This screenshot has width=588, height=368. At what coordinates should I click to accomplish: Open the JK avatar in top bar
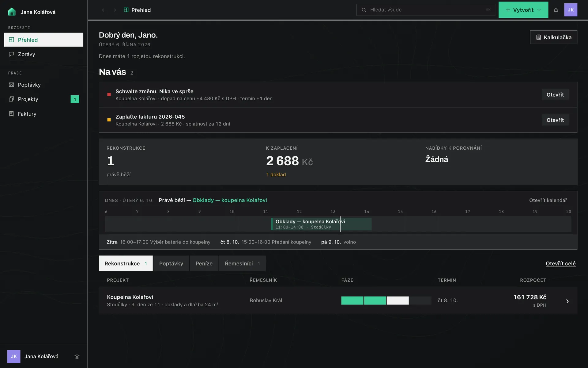[x=571, y=10]
